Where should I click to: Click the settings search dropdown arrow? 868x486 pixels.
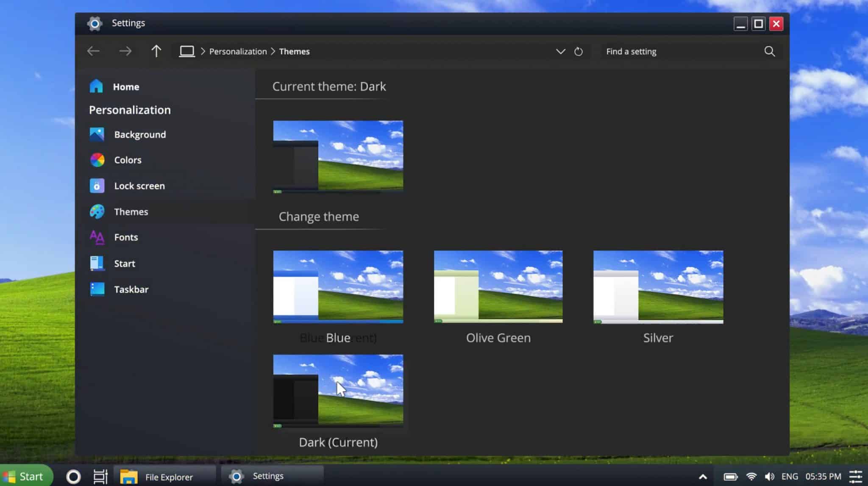click(x=560, y=51)
